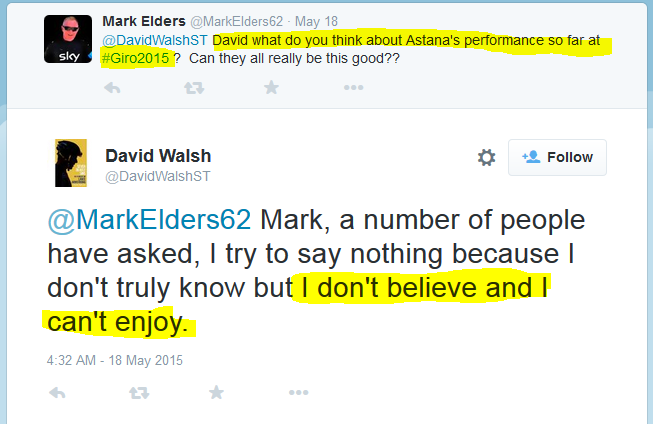Favorite Mark Elders' tweet with star

pyautogui.click(x=271, y=88)
